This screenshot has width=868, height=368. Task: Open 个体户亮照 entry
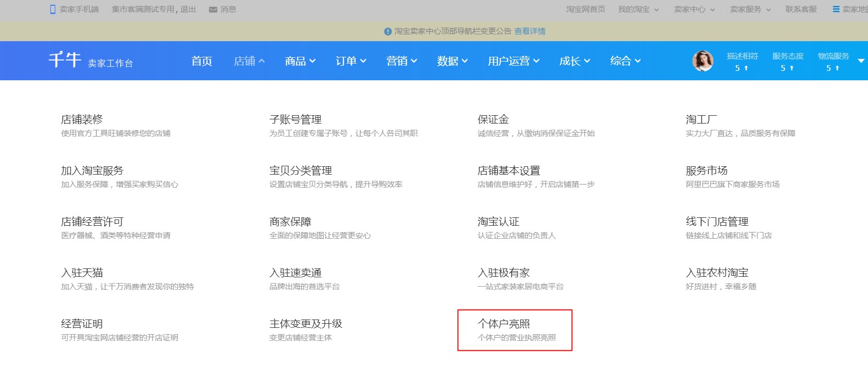[x=504, y=324]
